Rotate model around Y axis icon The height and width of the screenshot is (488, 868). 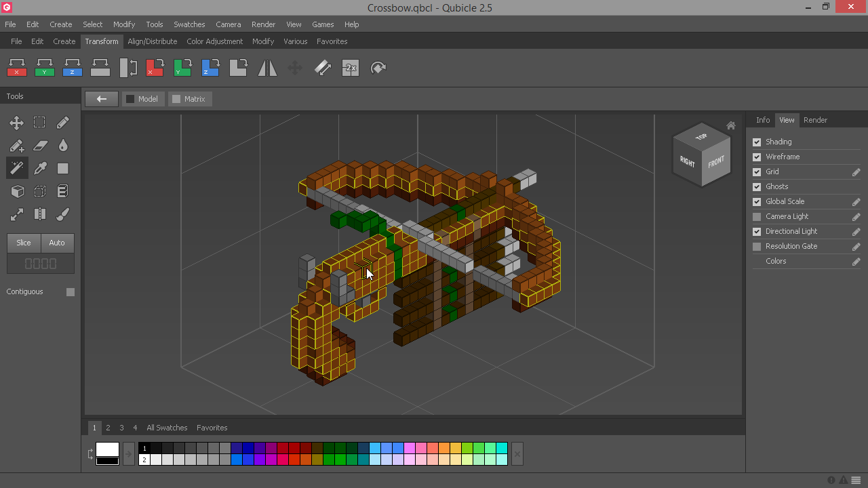(x=182, y=68)
